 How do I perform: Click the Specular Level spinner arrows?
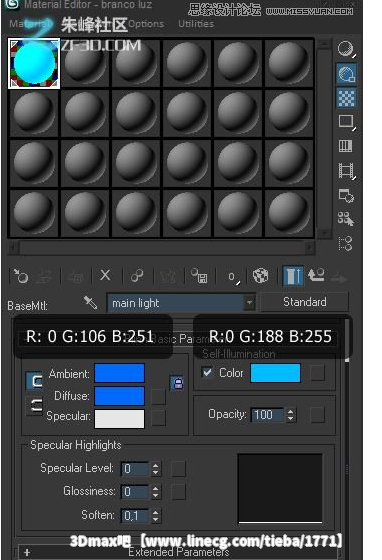tap(155, 469)
